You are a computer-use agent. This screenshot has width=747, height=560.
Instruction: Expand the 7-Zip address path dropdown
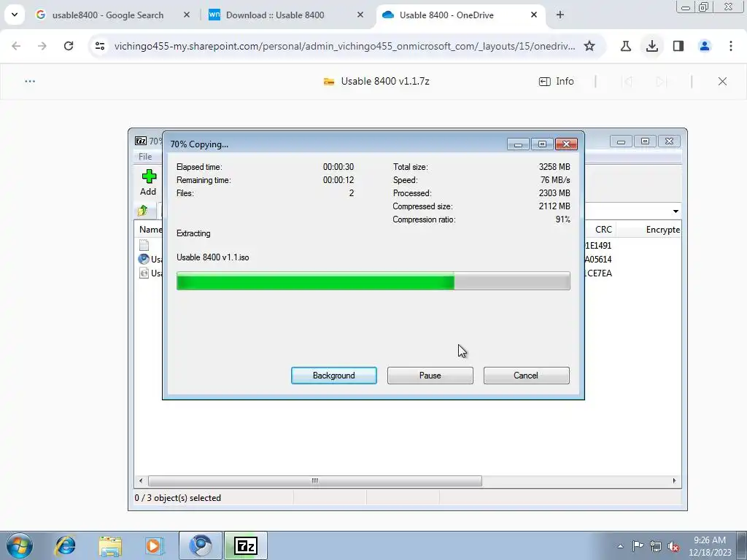(675, 211)
